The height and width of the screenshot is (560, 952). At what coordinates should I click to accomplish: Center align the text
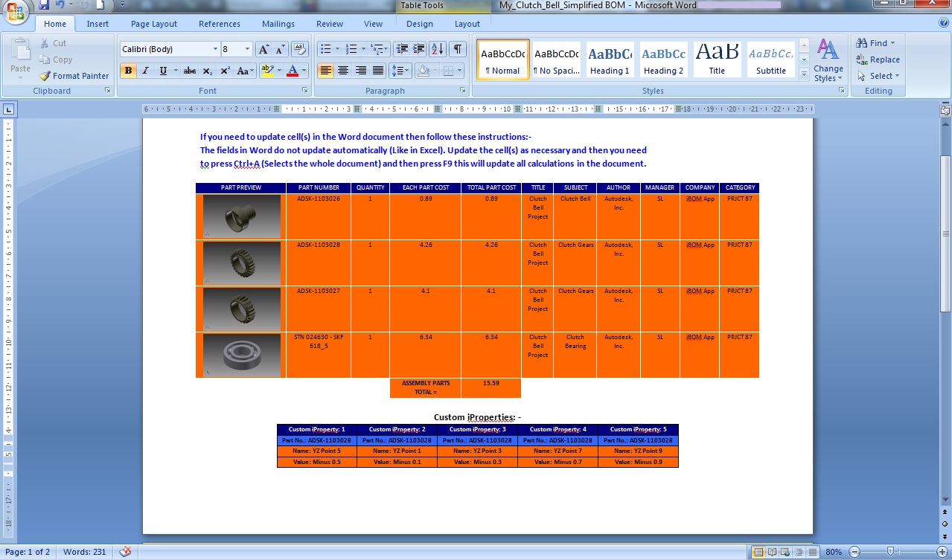tap(343, 71)
